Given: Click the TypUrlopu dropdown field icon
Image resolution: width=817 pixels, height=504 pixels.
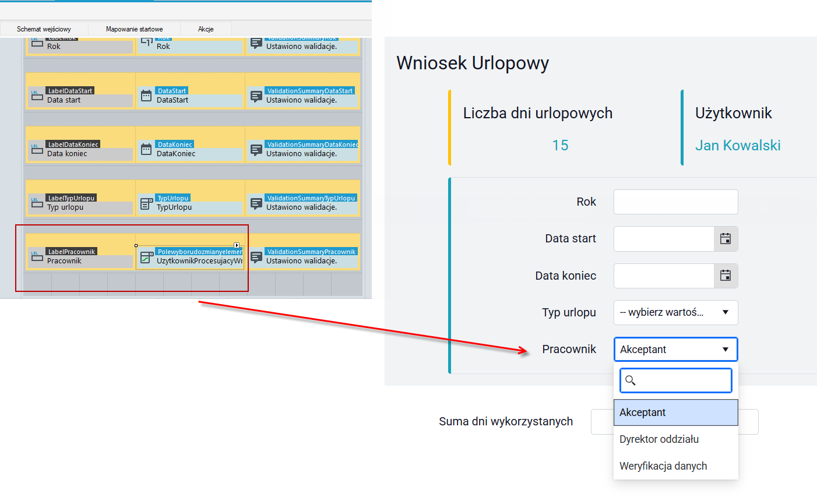Looking at the screenshot, I should tap(146, 203).
